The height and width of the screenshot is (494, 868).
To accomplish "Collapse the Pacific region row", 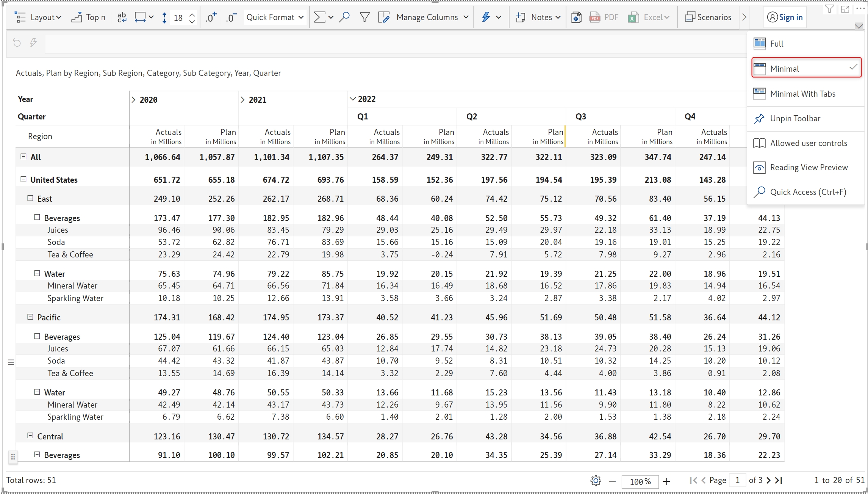I will (x=30, y=317).
